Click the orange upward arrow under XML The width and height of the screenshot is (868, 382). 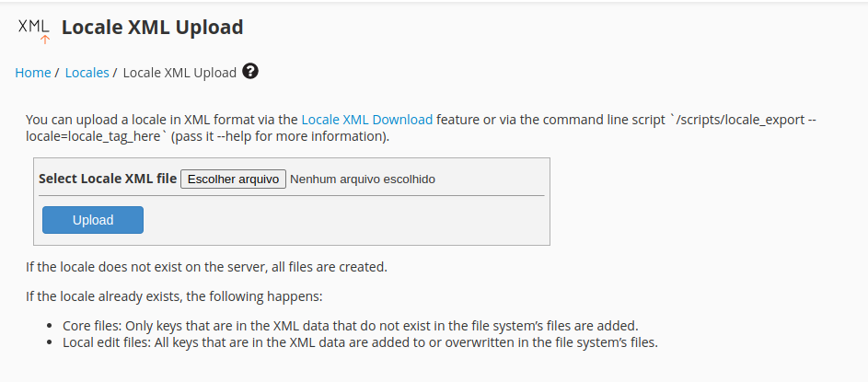(45, 40)
